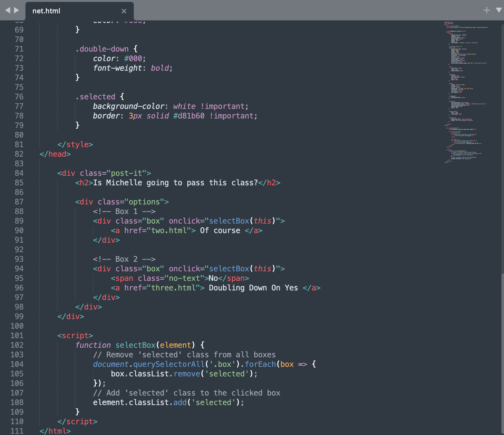
Task: Click the 'Add selected class' comment
Action: click(187, 393)
